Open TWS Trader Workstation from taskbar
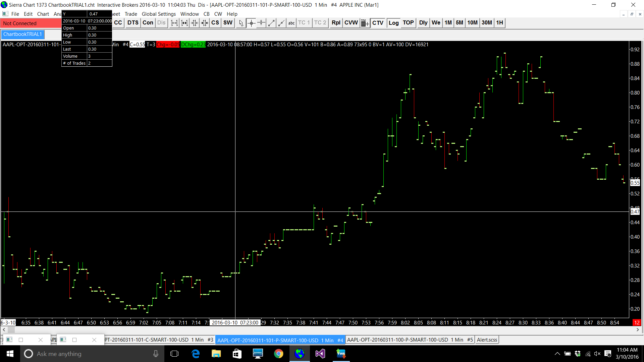The image size is (644, 362). click(x=341, y=354)
